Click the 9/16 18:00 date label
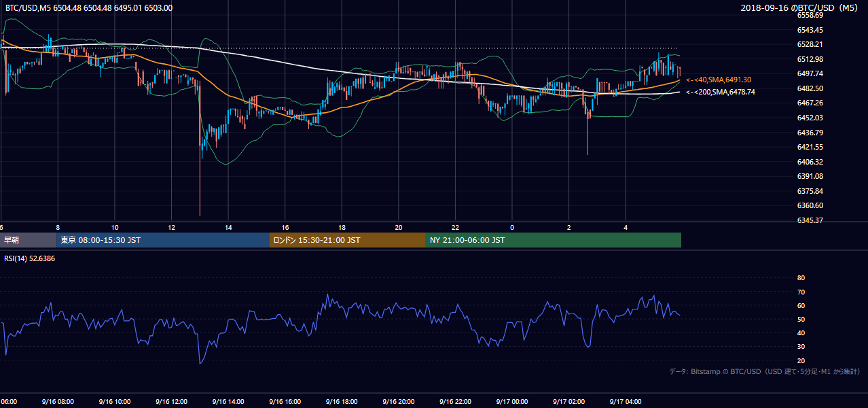The height and width of the screenshot is (408, 868). coord(342,401)
